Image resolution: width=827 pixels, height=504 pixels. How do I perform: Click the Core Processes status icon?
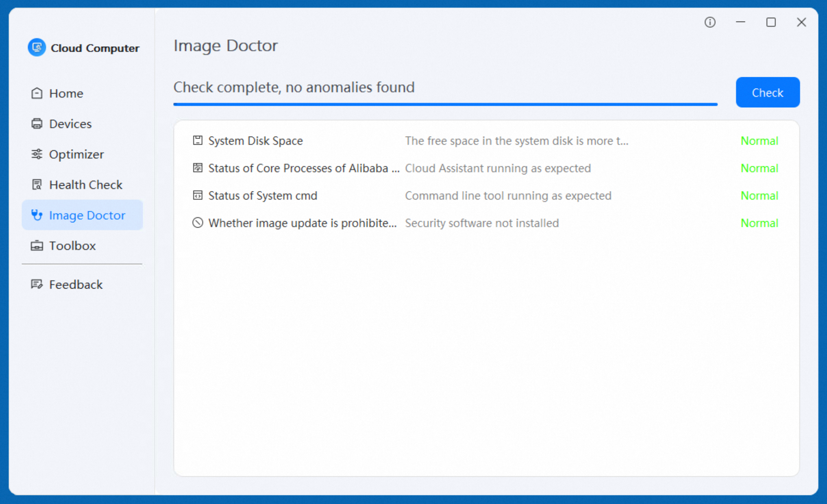197,167
